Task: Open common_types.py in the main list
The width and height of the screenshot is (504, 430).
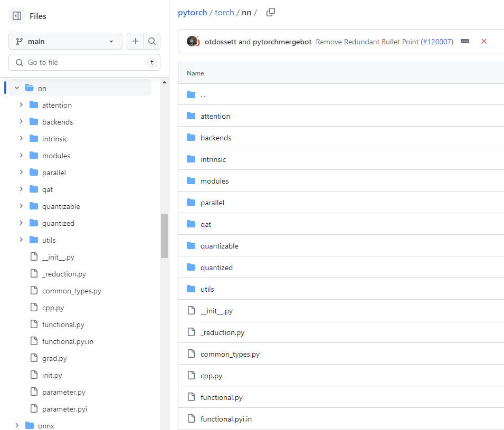Action: 230,354
